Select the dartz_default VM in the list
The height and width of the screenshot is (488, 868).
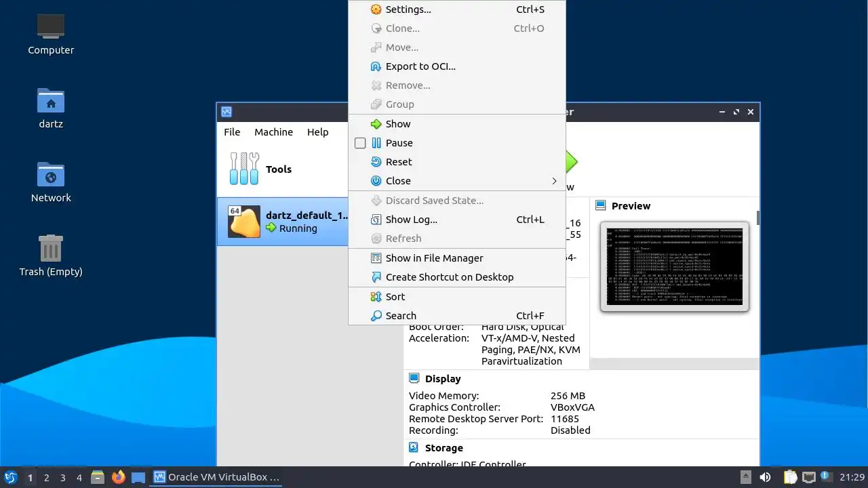283,222
